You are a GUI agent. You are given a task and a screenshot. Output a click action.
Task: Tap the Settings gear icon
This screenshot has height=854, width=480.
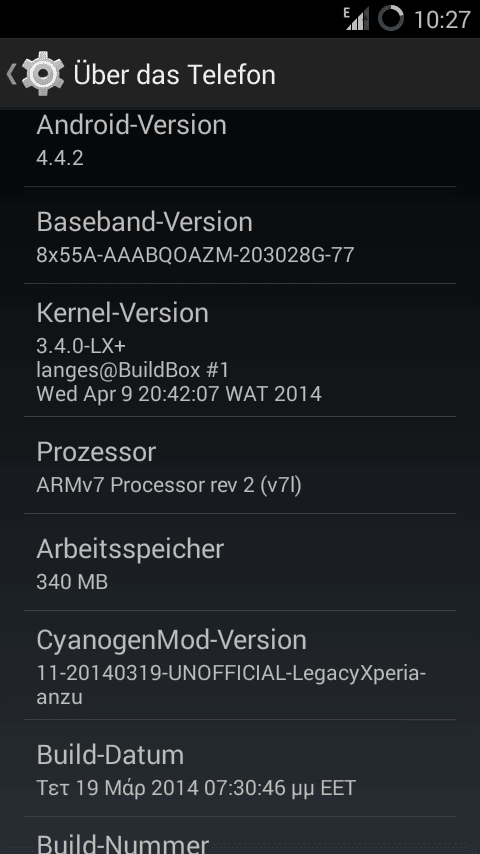click(43, 74)
